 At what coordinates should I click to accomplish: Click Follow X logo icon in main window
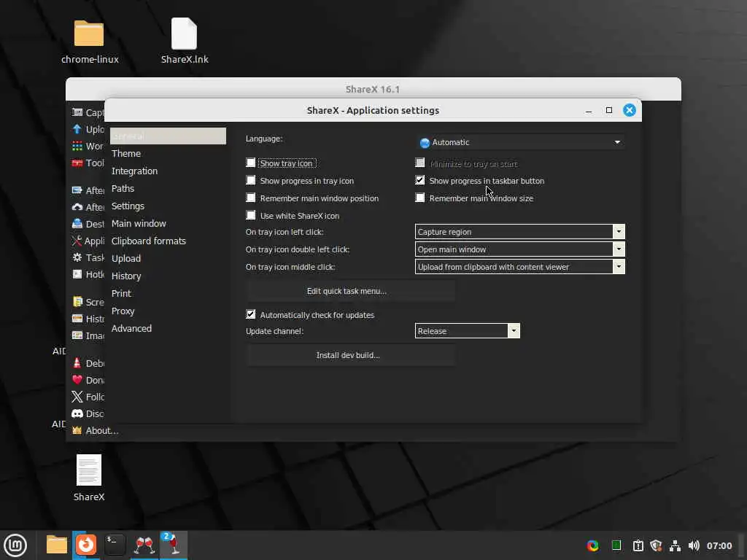[x=77, y=396]
